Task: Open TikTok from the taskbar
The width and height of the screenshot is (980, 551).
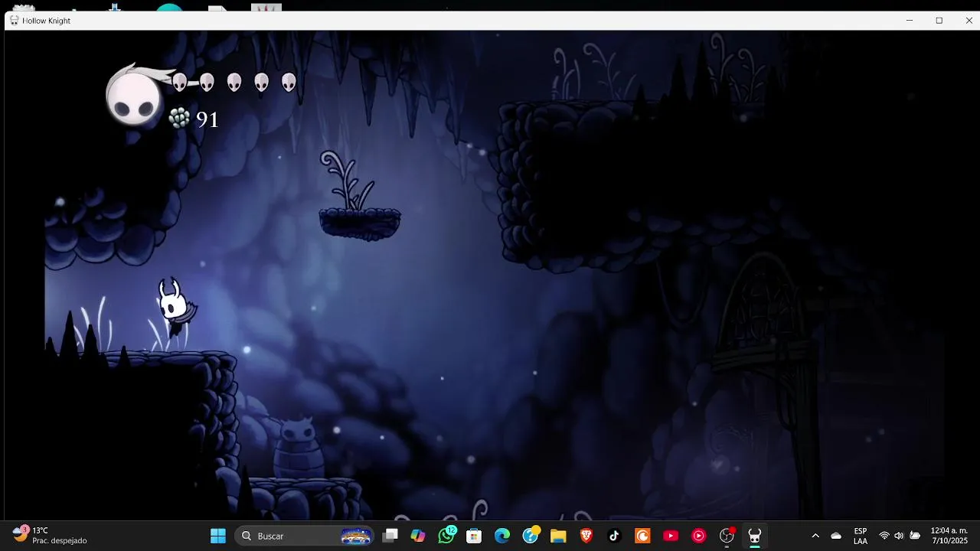Action: pos(614,536)
